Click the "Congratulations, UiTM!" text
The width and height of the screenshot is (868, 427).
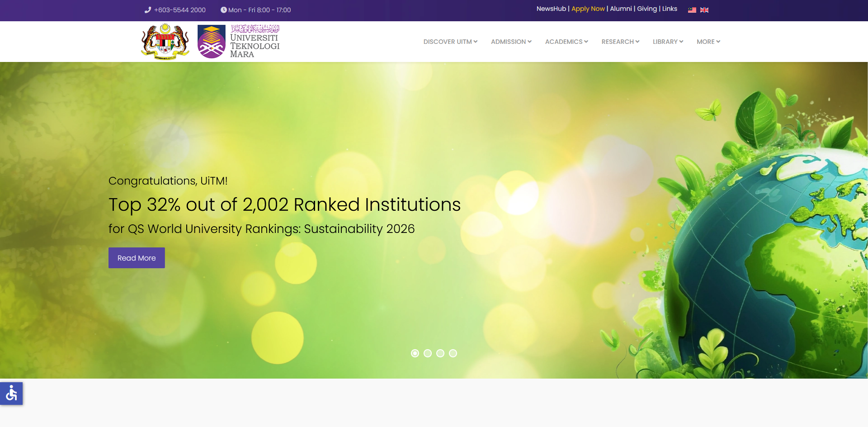point(168,181)
